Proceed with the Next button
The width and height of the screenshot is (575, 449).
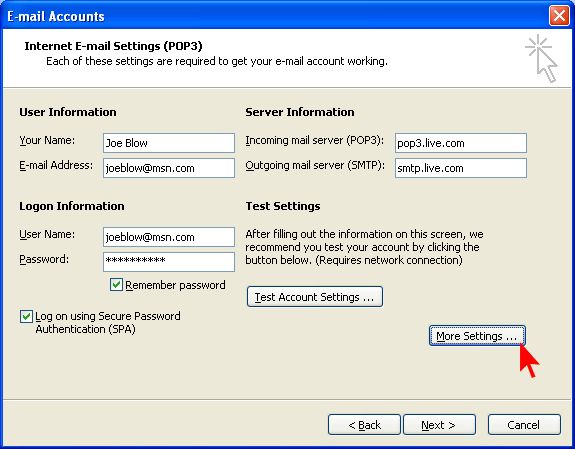pos(439,425)
